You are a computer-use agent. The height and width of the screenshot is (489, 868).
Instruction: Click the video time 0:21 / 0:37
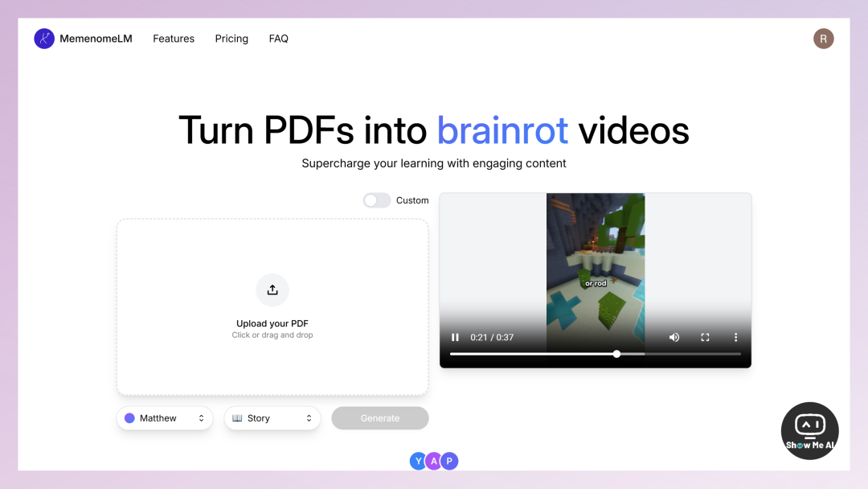click(492, 337)
